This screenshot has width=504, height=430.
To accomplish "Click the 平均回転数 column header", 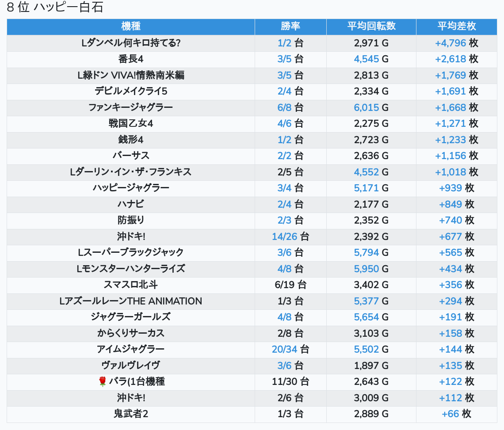I will click(371, 27).
